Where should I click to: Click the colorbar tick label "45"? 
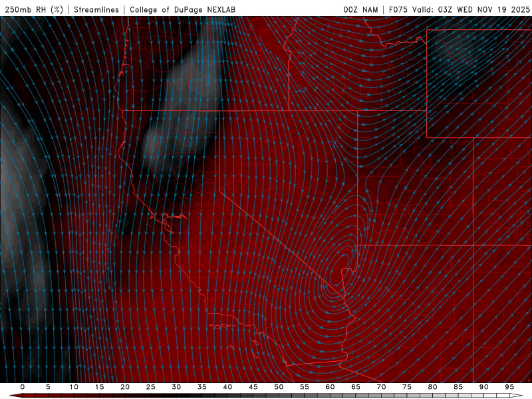(253, 387)
